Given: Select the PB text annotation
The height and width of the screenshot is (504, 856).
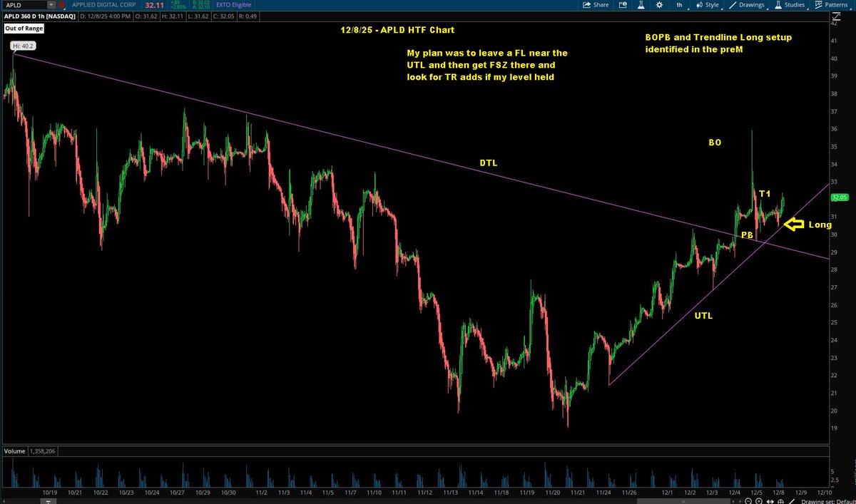Looking at the screenshot, I should (747, 235).
